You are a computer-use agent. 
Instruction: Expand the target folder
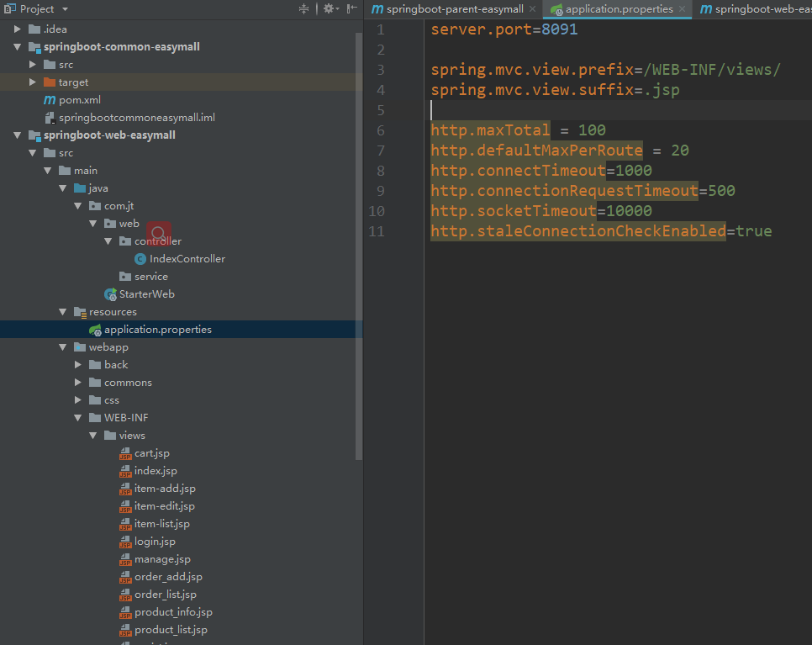[32, 82]
